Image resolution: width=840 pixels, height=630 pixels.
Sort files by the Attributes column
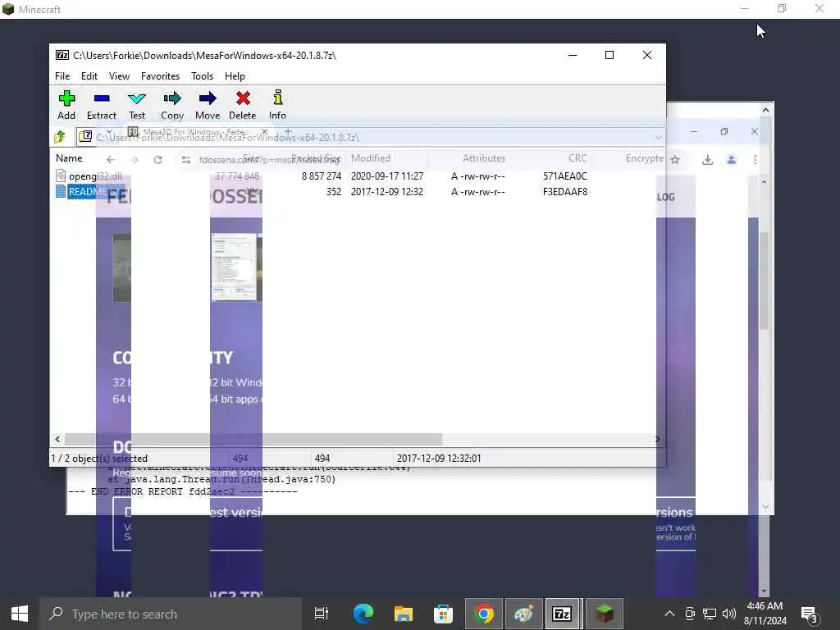pos(484,158)
